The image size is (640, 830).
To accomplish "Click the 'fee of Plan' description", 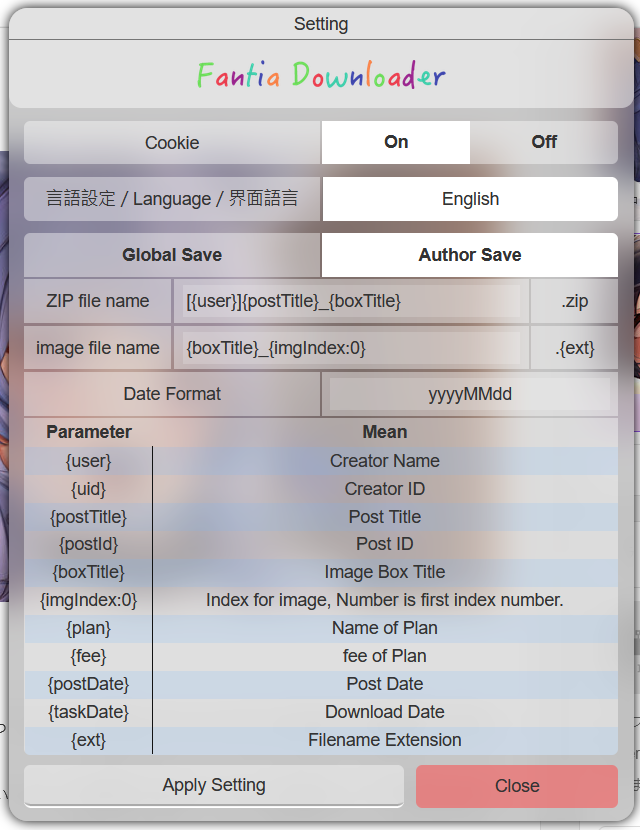I will (385, 656).
